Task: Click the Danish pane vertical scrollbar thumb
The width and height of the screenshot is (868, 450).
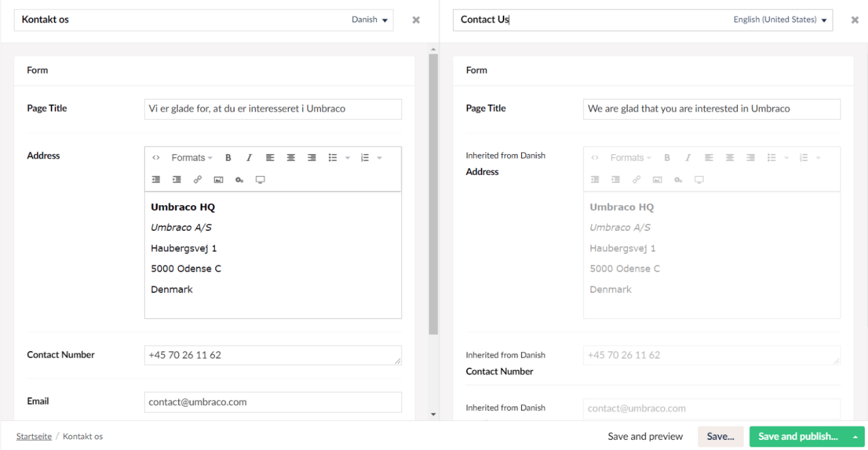Action: click(433, 194)
